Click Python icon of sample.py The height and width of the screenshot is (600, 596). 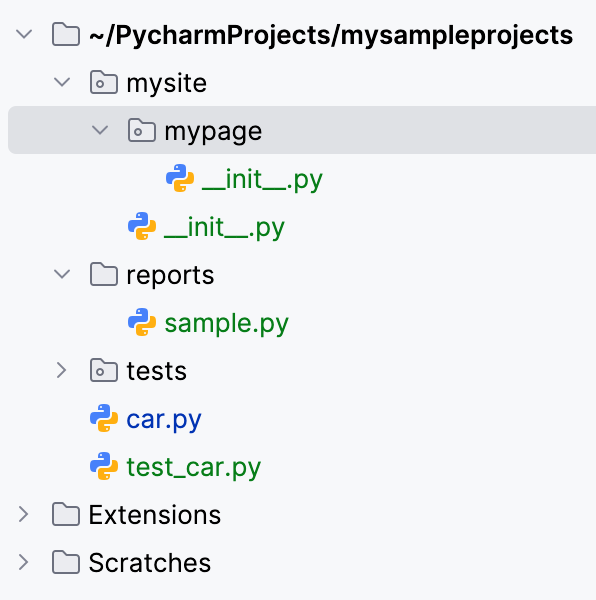tap(142, 322)
